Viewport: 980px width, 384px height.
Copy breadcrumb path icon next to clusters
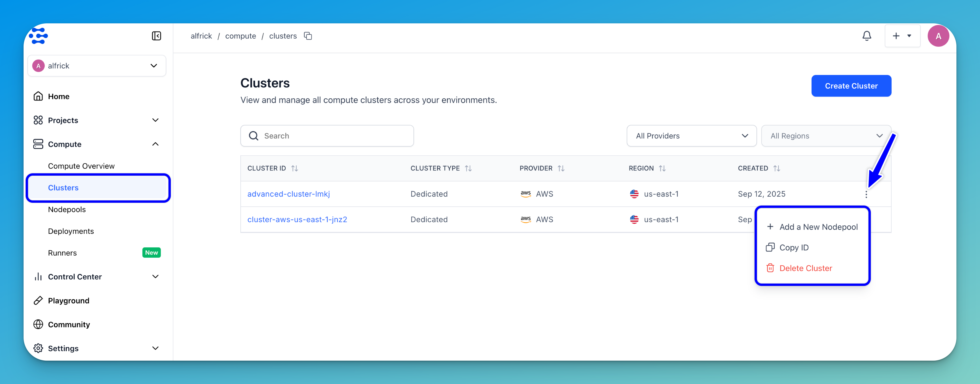(x=308, y=36)
